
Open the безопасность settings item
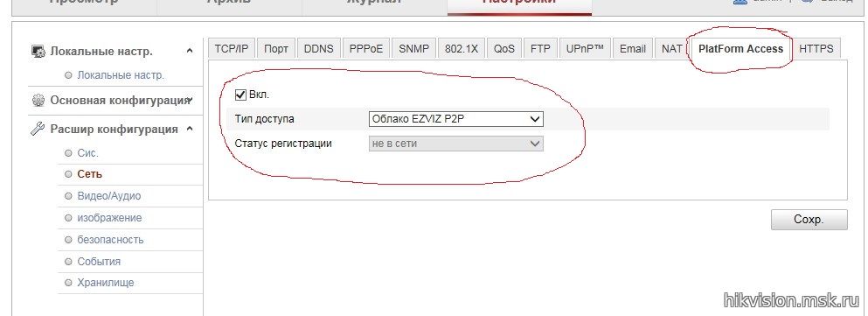click(x=111, y=240)
